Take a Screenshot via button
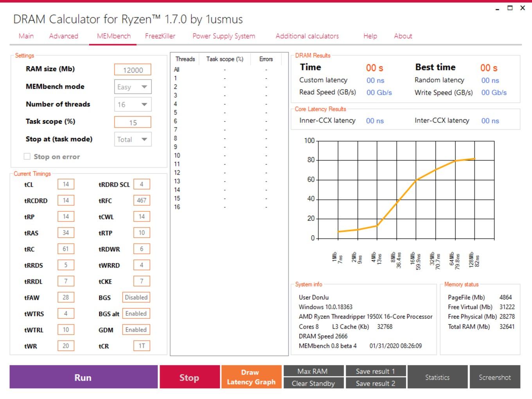Image resolution: width=532 pixels, height=399 pixels. 495,377
